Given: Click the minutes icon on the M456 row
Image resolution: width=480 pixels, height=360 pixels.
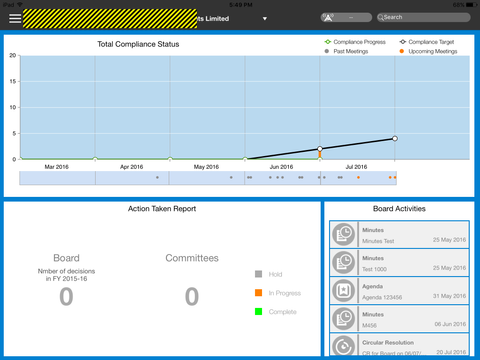Looking at the screenshot, I should (x=344, y=319).
